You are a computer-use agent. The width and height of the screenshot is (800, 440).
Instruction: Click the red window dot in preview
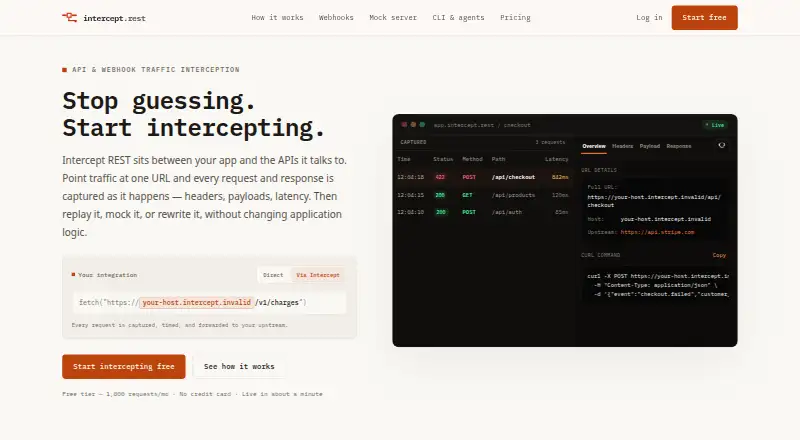click(404, 125)
